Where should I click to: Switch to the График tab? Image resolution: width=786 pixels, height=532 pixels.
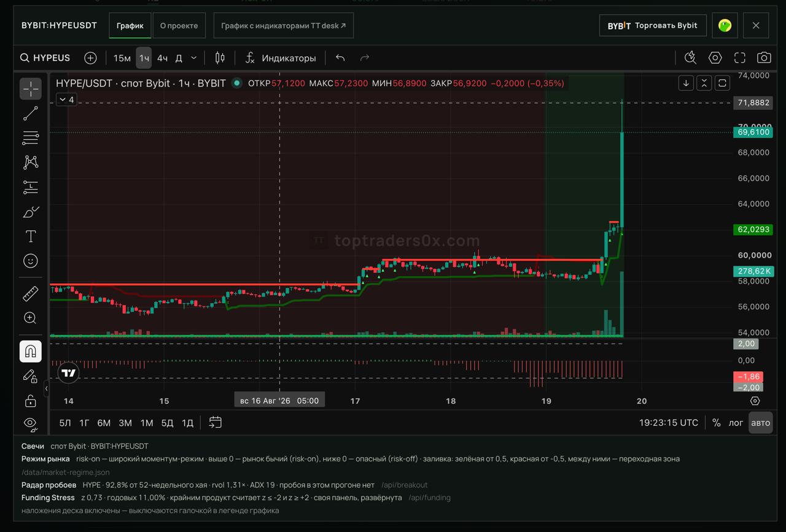coord(130,26)
